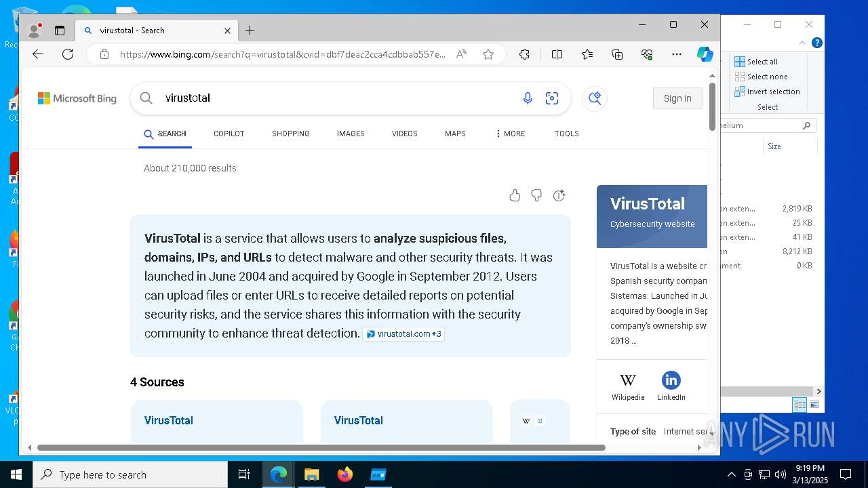Search using an image
868x488 pixels.
pos(552,98)
